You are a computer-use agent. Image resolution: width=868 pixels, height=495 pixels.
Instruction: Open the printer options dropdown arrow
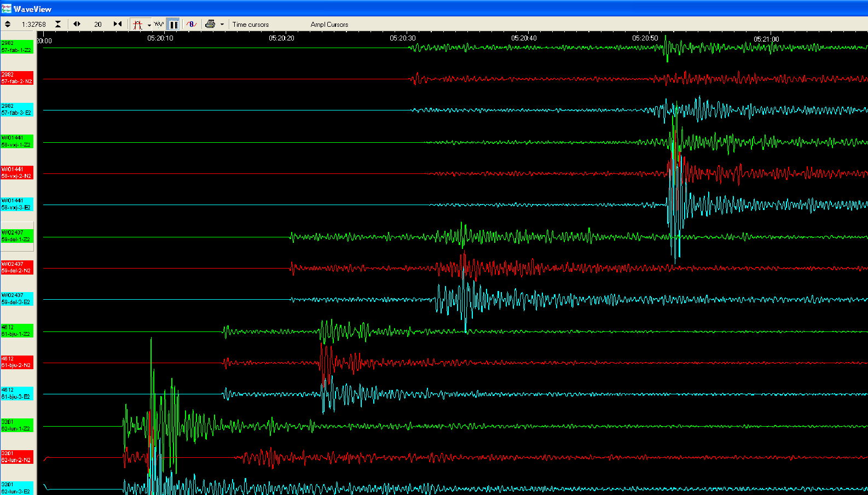tap(222, 24)
